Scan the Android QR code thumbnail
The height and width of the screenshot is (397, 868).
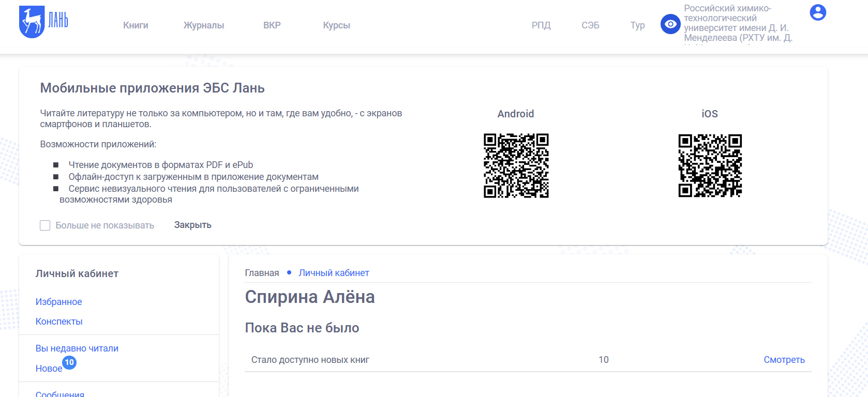[x=516, y=166]
